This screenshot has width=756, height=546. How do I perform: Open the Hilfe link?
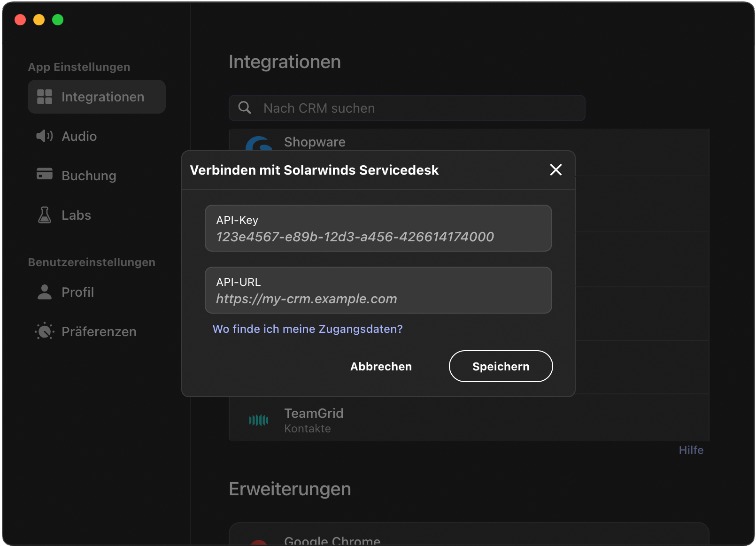(691, 450)
